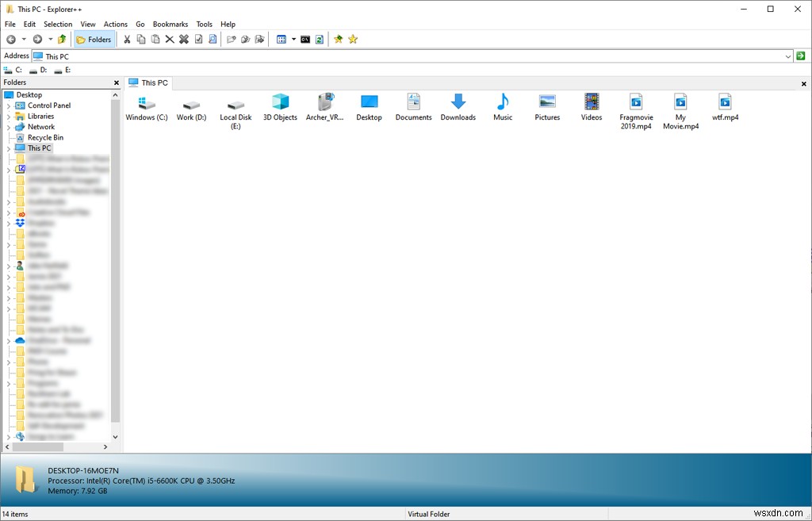
Task: Click the Paste toolbar icon
Action: click(155, 39)
